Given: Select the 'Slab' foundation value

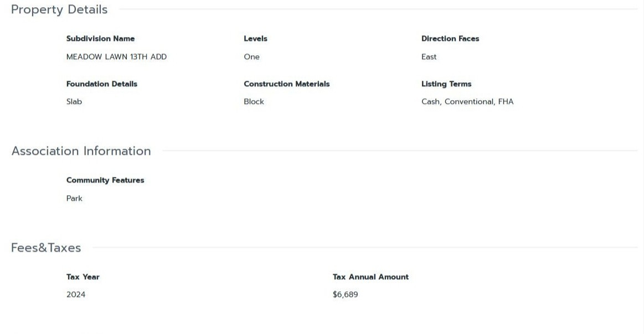Looking at the screenshot, I should pyautogui.click(x=74, y=102).
